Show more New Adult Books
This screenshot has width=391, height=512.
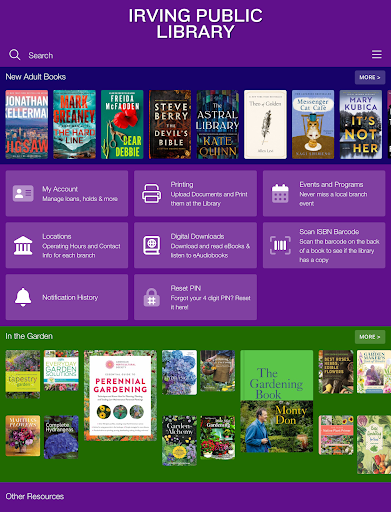pos(370,77)
